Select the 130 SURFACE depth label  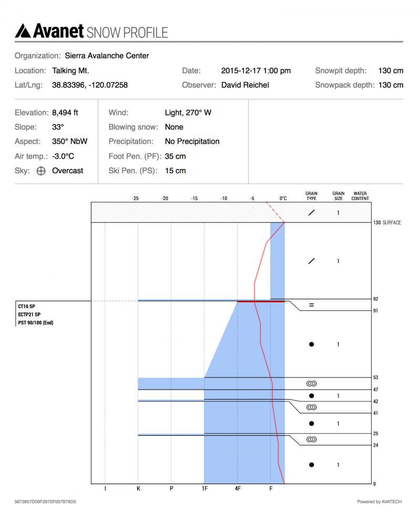387,223
